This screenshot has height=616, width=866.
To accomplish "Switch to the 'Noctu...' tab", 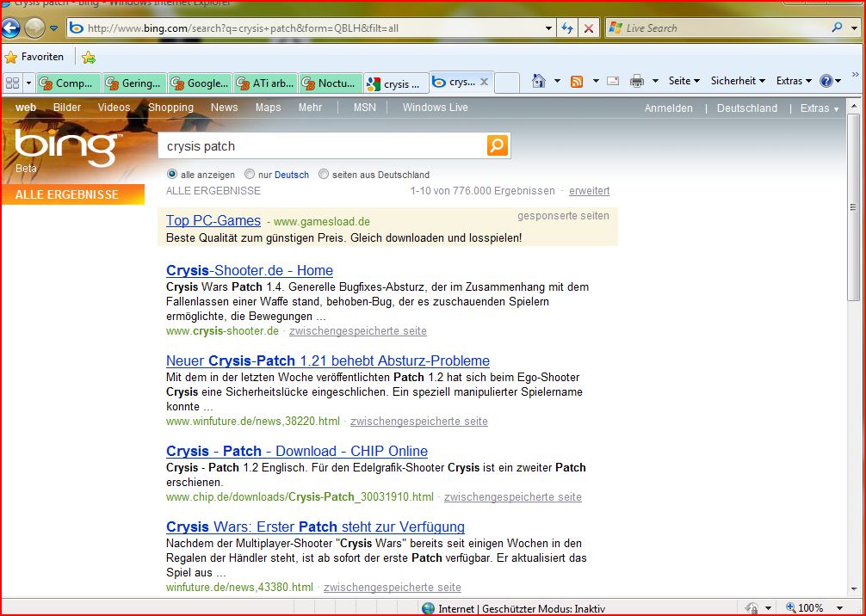I will (331, 83).
